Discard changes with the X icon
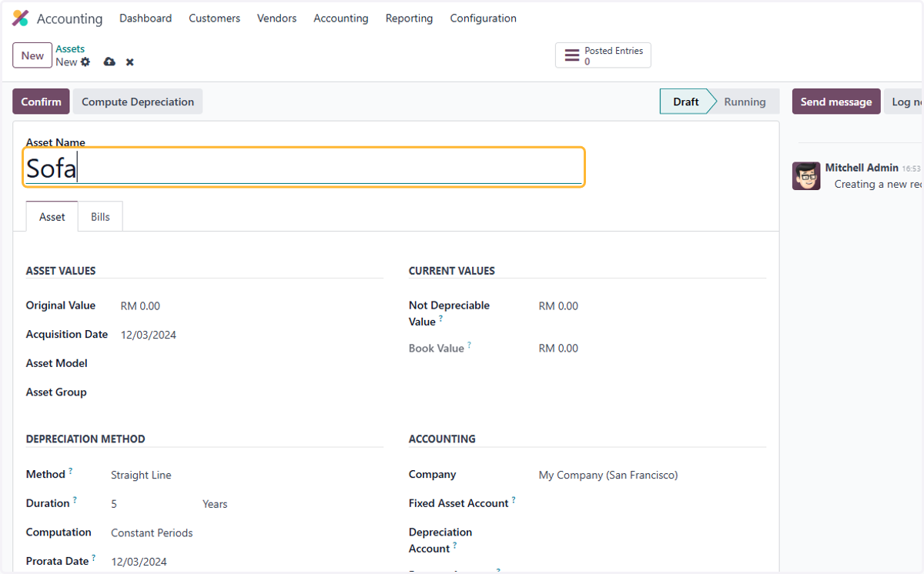 point(130,62)
